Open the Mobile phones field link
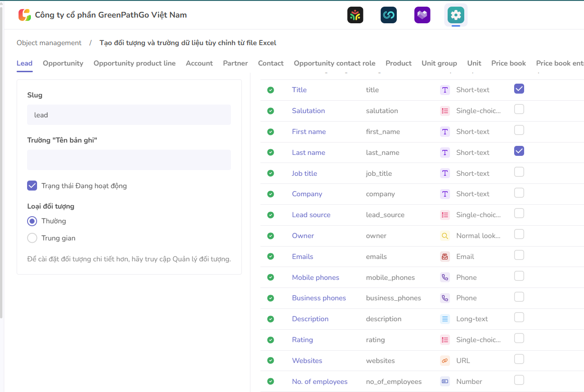Viewport: 584px width, 392px height. click(316, 277)
